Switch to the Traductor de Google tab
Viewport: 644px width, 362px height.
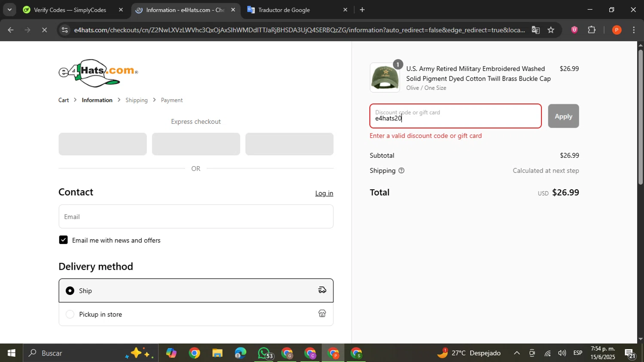click(284, 9)
